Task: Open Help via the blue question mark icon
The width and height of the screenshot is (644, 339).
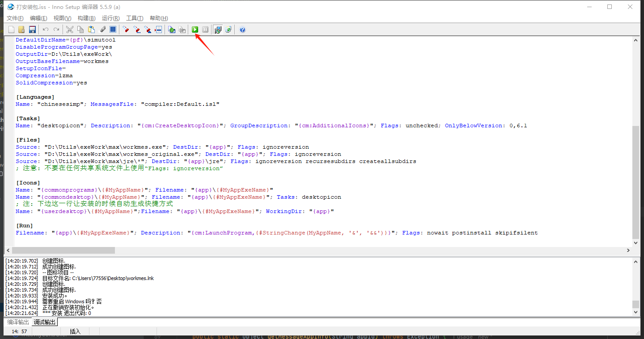Action: 242,29
